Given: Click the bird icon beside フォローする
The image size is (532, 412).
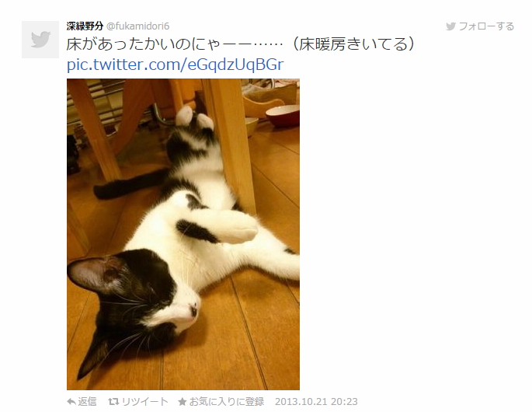Looking at the screenshot, I should [450, 26].
